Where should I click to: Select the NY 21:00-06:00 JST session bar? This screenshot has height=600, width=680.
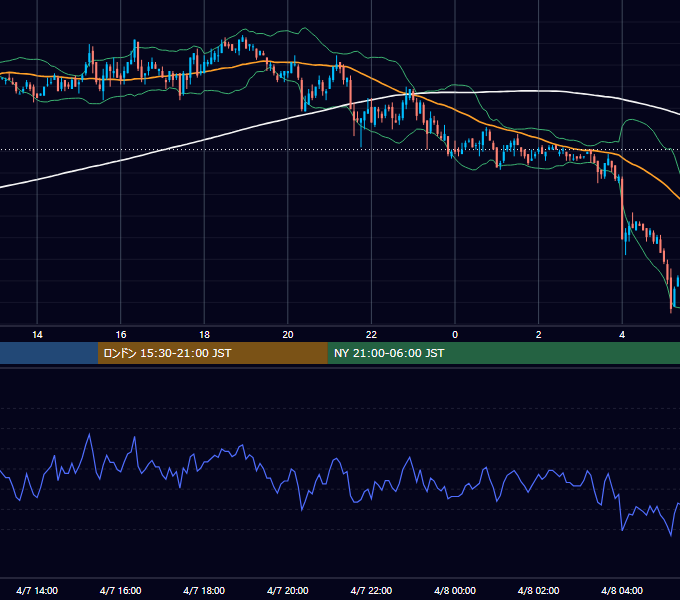point(503,353)
